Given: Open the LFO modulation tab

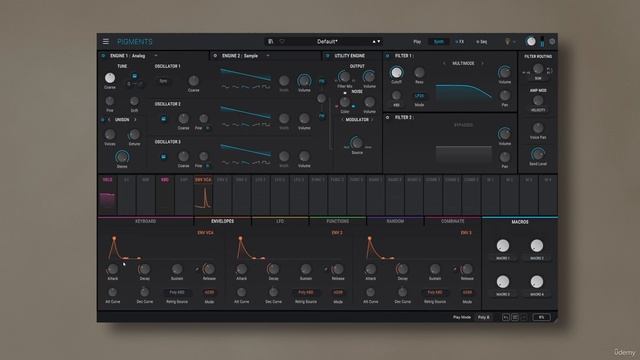Looking at the screenshot, I should click(x=280, y=221).
